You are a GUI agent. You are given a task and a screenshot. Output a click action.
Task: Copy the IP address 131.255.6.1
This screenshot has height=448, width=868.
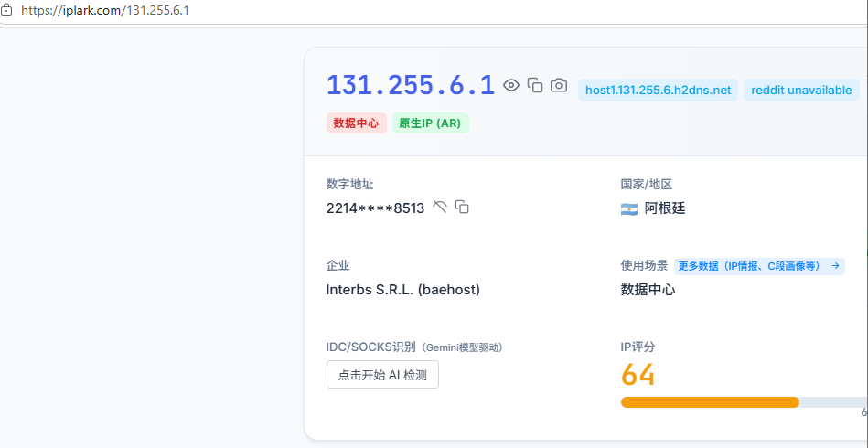pos(535,85)
